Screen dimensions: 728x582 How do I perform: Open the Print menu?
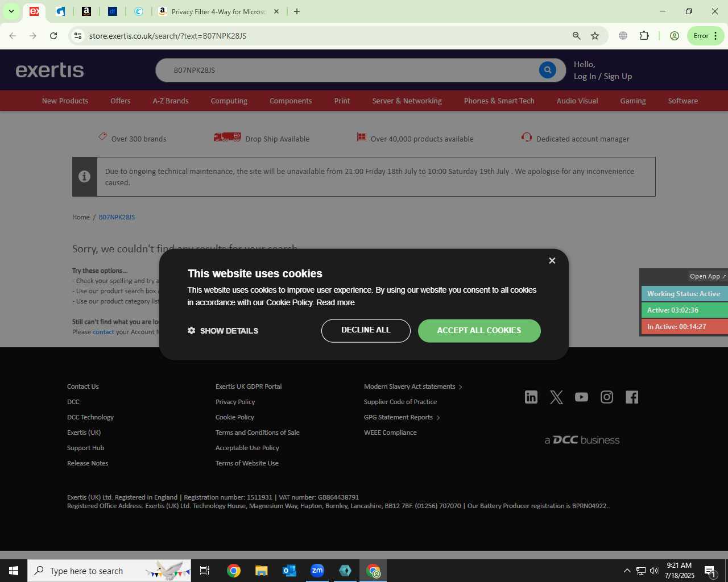tap(342, 101)
